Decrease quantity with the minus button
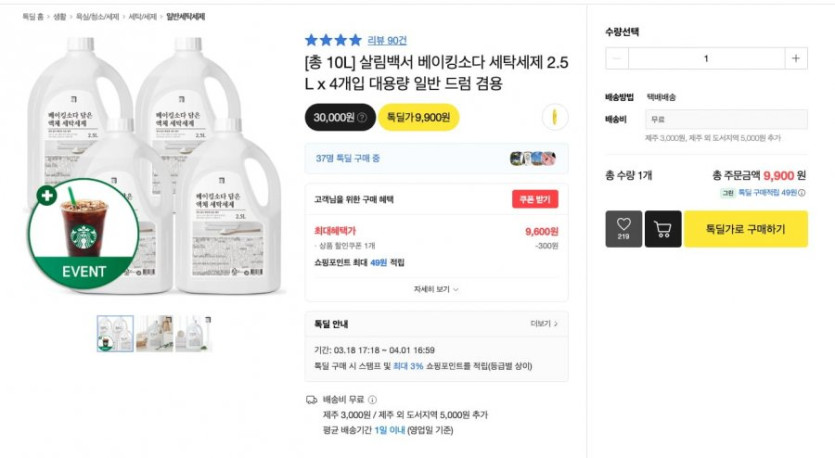835x458 pixels. pyautogui.click(x=618, y=58)
